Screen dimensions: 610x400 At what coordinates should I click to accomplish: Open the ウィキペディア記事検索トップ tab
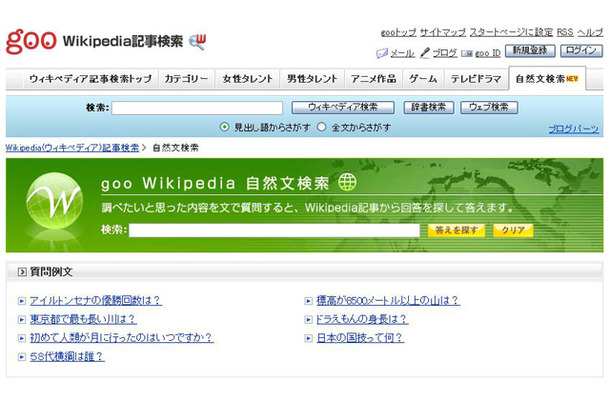[x=91, y=79]
